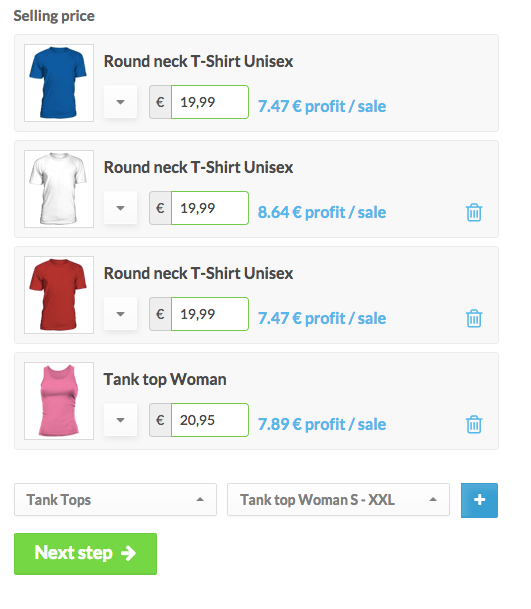Image resolution: width=531 pixels, height=609 pixels.
Task: Delete the white Round neck T-Shirt item
Action: (474, 212)
